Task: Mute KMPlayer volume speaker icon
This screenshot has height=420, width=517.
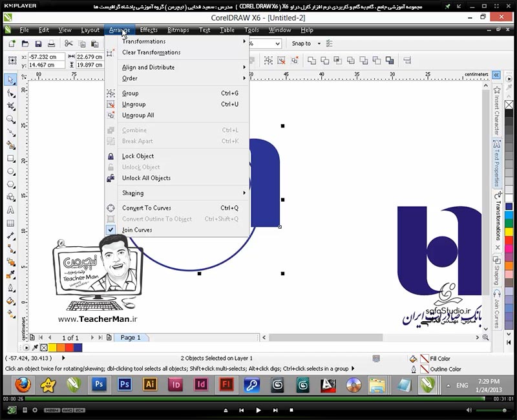Action: click(469, 410)
